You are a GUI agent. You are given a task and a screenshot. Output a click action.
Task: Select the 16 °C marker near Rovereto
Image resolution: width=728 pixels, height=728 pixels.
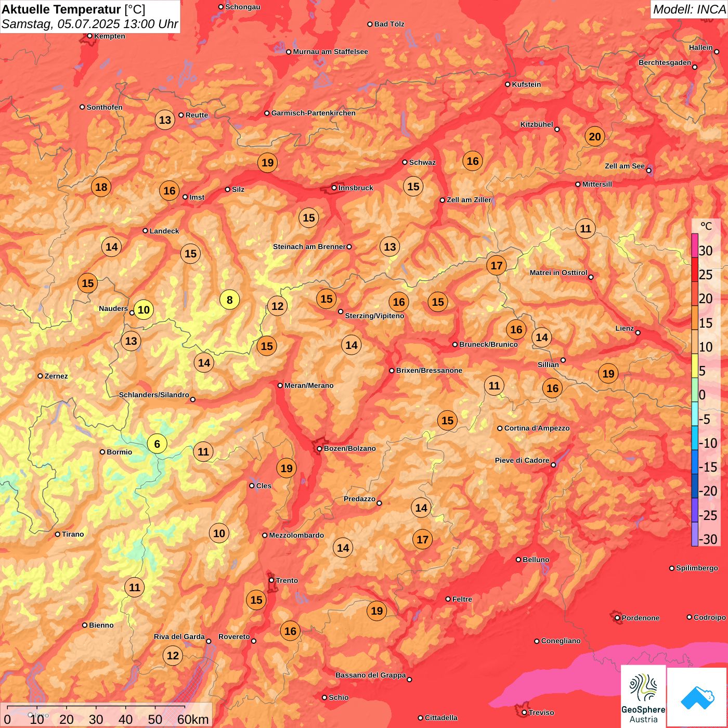coord(290,631)
